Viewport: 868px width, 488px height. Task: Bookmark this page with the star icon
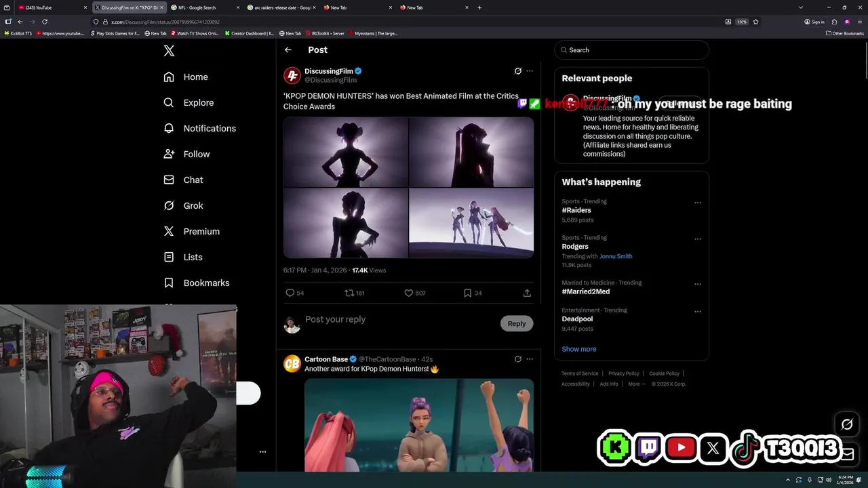point(755,22)
